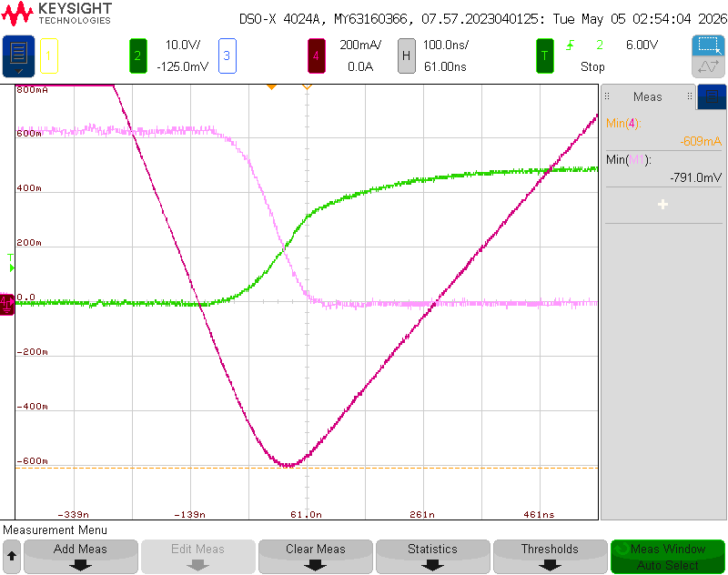Click the -609mA measurement value
This screenshot has height=575, width=728.
coord(701,141)
